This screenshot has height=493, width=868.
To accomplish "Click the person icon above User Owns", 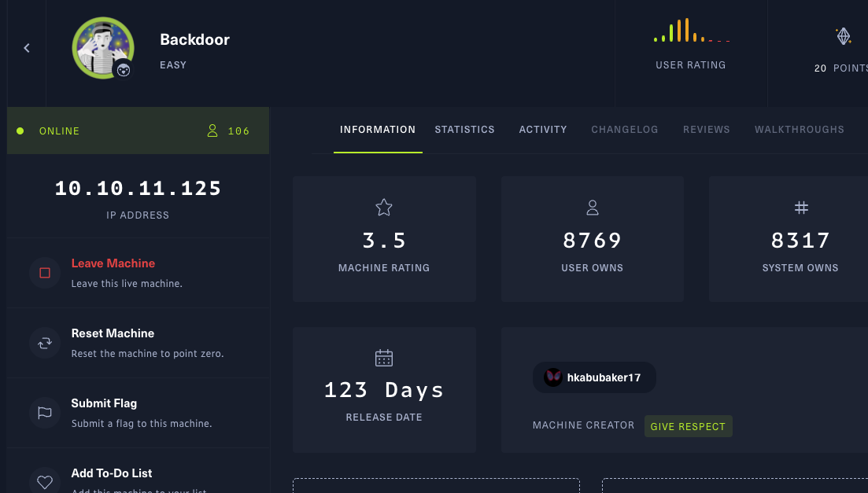I will click(x=593, y=208).
